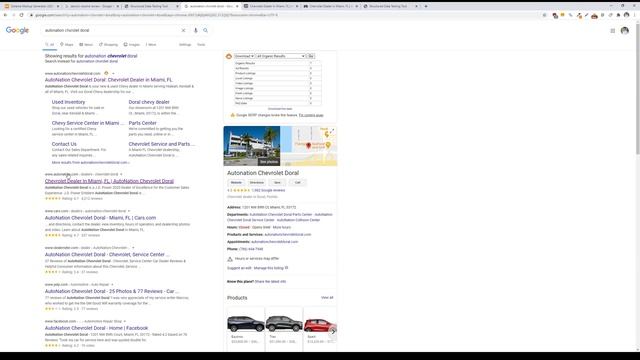Screen dimensions: 640x360
Task: Switch to the Shopping search tab
Action: point(109,44)
